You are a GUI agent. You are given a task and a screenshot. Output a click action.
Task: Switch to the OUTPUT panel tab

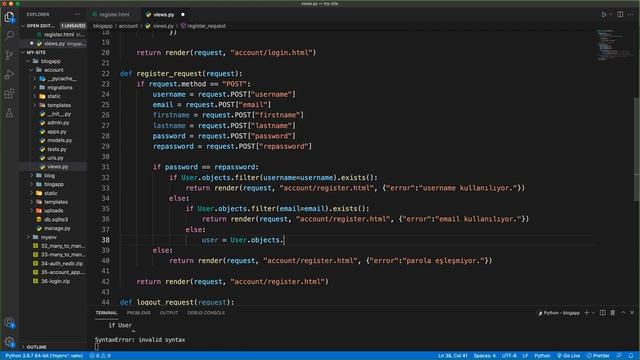pos(169,313)
